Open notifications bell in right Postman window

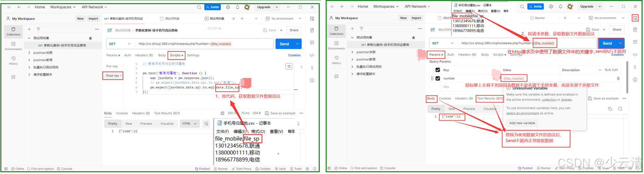click(x=560, y=6)
